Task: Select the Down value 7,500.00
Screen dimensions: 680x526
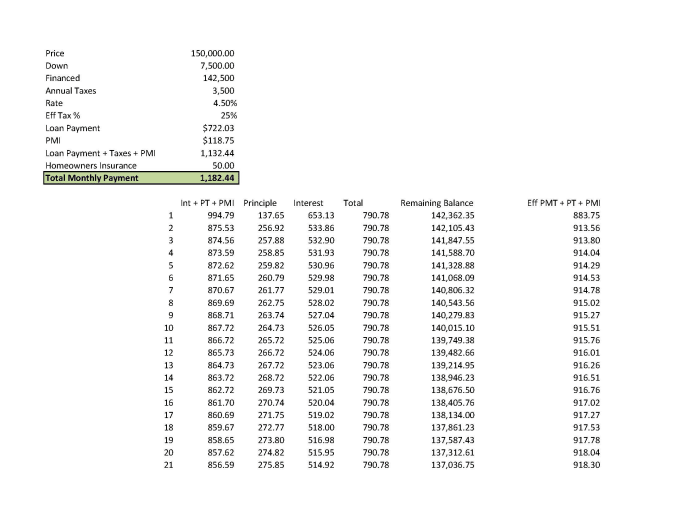Action: click(x=217, y=66)
